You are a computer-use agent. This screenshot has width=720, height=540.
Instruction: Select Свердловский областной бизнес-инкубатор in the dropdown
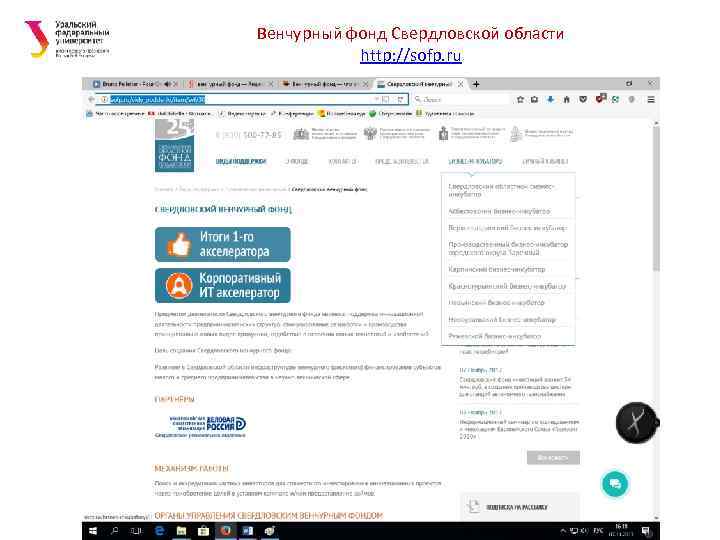pyautogui.click(x=501, y=190)
